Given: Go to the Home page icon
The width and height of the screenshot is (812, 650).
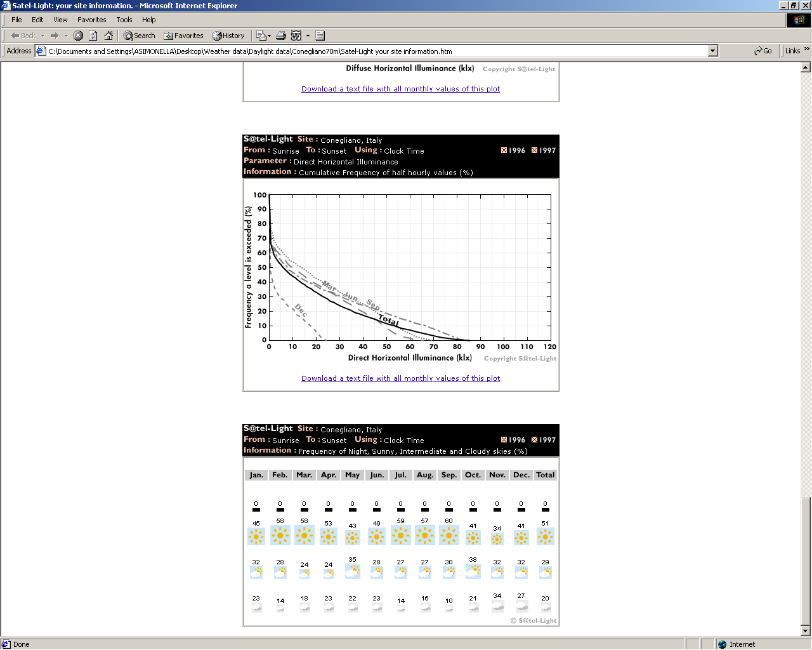Looking at the screenshot, I should [108, 36].
